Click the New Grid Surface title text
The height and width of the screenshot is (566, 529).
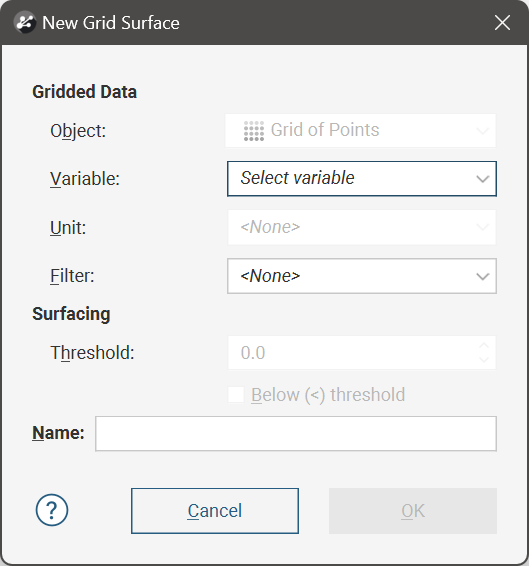pyautogui.click(x=111, y=23)
